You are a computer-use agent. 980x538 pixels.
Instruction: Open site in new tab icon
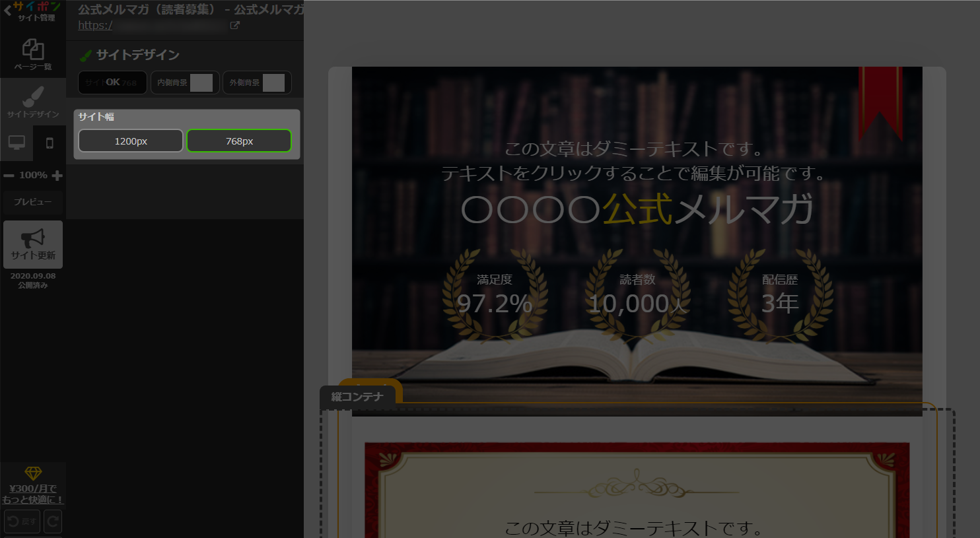tap(234, 25)
